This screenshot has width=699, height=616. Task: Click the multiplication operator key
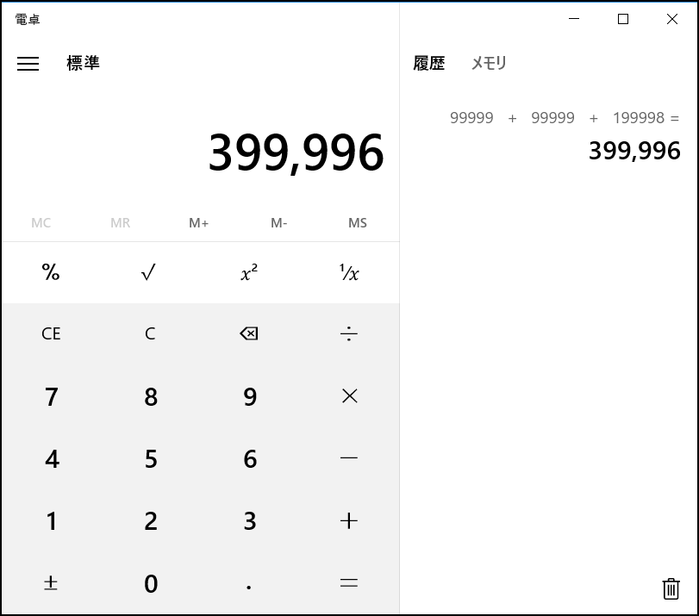click(x=349, y=396)
